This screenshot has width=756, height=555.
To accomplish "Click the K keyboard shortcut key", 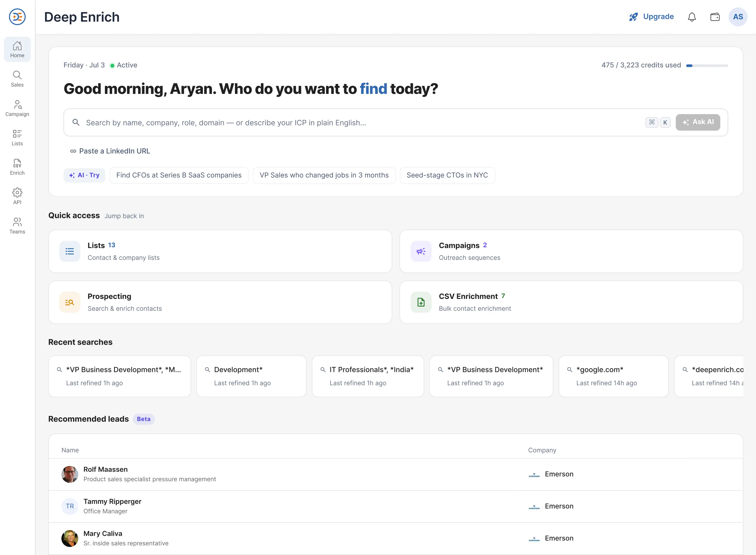I will tap(665, 122).
